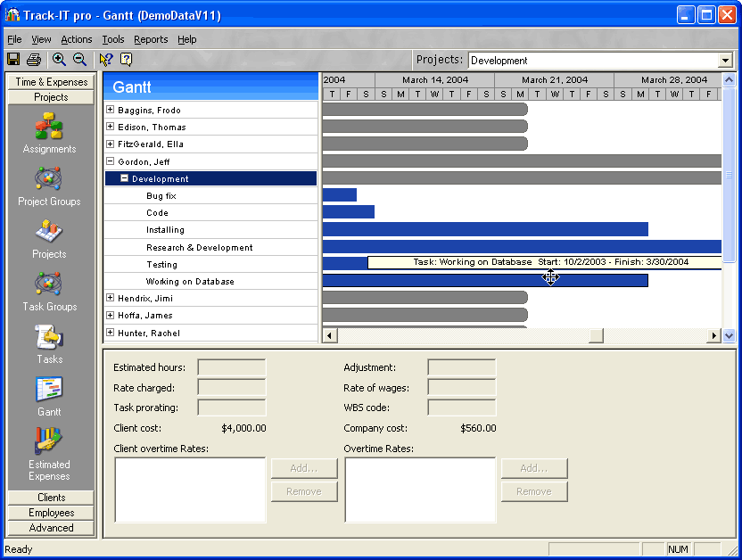Click the Save toolbar icon

(13, 60)
